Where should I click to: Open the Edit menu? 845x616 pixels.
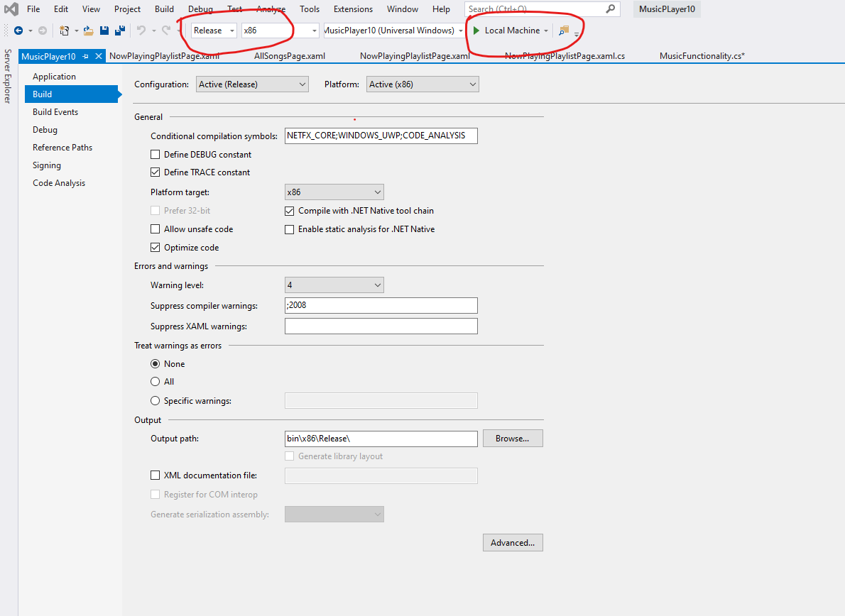(x=61, y=9)
